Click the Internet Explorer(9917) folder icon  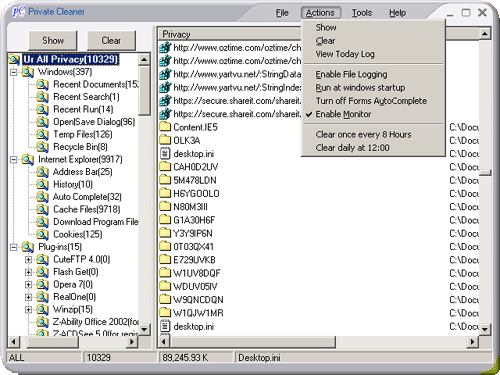pos(28,159)
